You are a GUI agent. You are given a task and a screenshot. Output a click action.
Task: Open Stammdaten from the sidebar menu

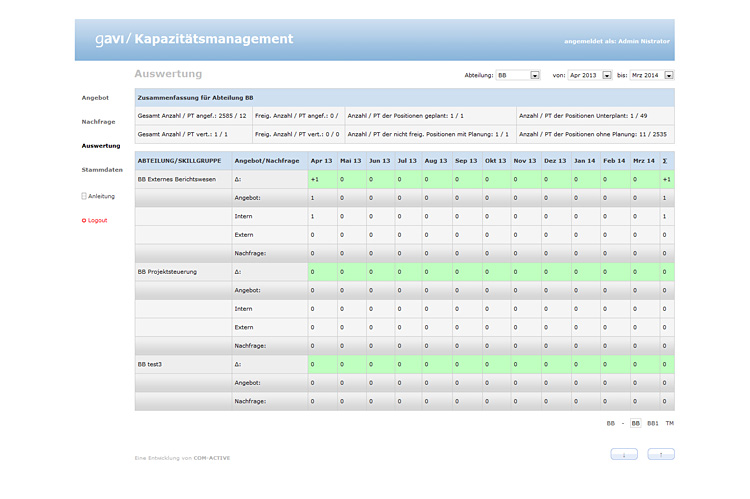coord(102,170)
